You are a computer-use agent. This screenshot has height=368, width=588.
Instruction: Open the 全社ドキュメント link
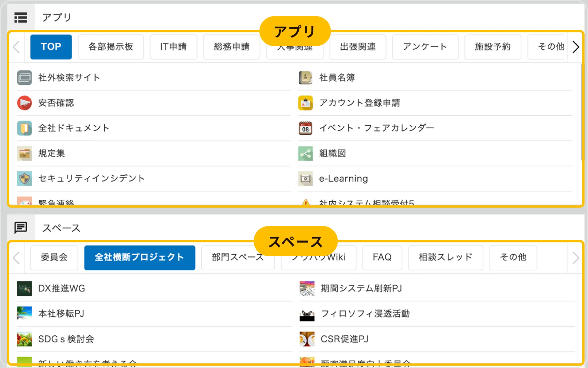(x=74, y=128)
